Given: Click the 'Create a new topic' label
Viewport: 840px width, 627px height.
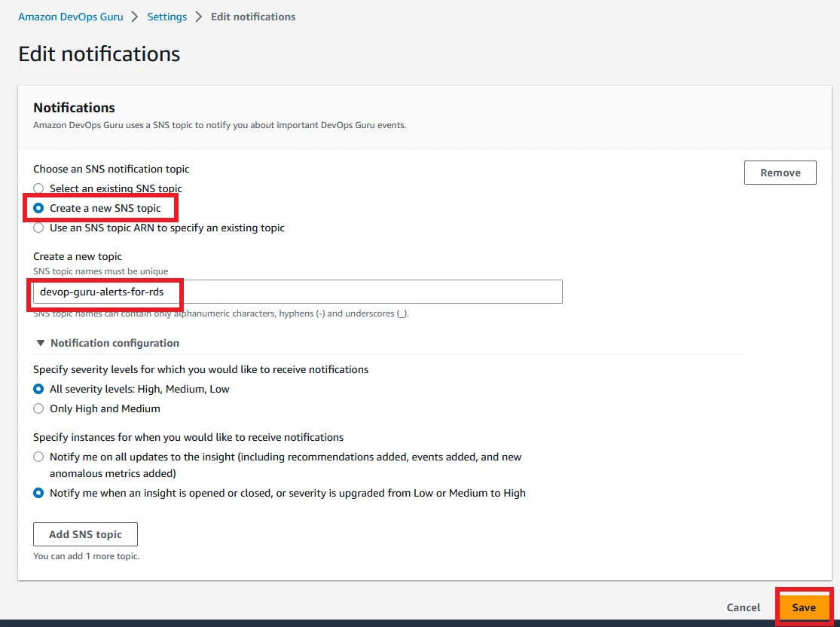Looking at the screenshot, I should click(x=78, y=256).
